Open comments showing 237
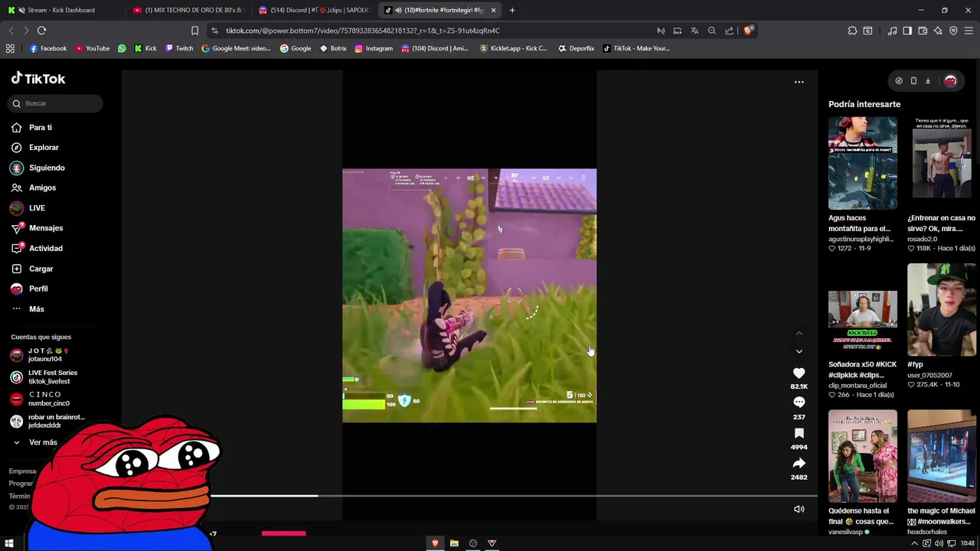This screenshot has width=980, height=551. [x=799, y=403]
